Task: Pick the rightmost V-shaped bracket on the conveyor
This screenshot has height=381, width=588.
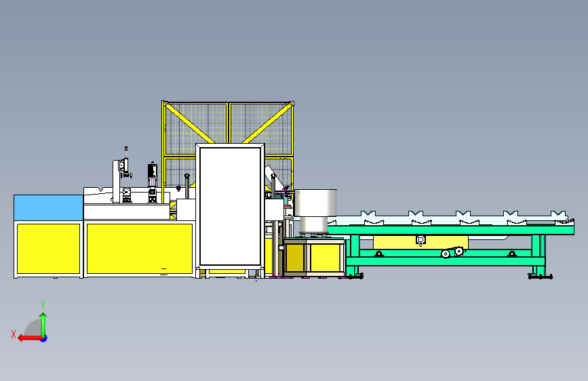Action: (558, 214)
